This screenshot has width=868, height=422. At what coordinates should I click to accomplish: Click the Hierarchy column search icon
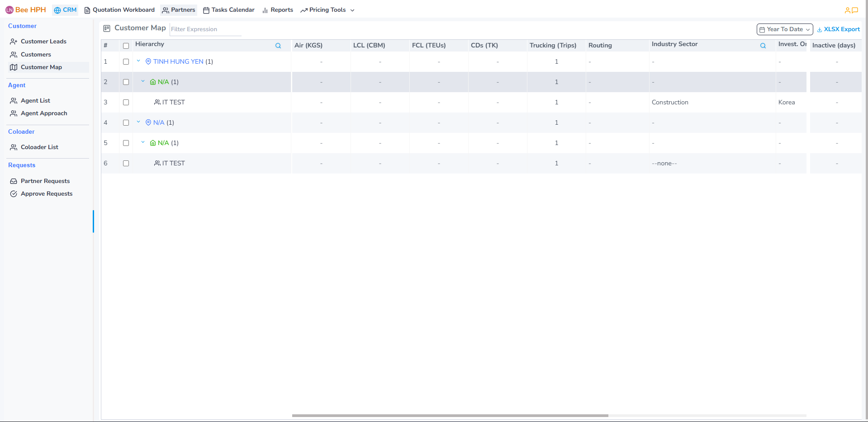point(278,46)
